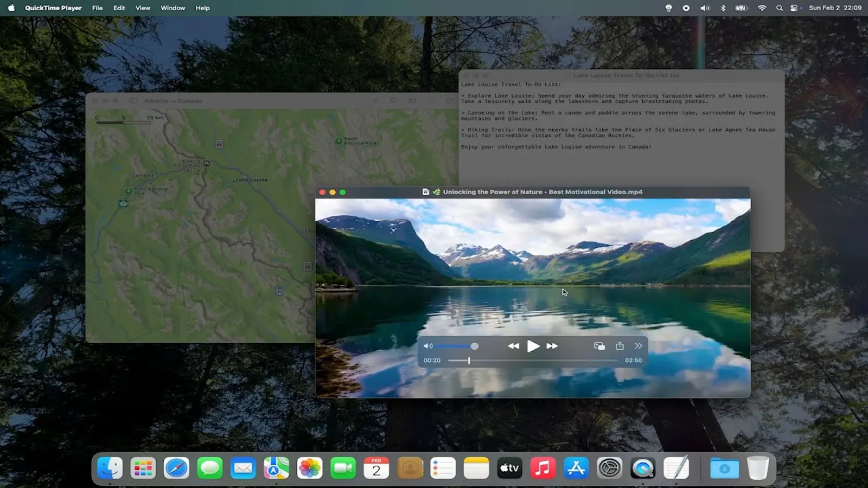Click Yoho National Park pin in Maps
This screenshot has height=488, width=868.
point(129,191)
